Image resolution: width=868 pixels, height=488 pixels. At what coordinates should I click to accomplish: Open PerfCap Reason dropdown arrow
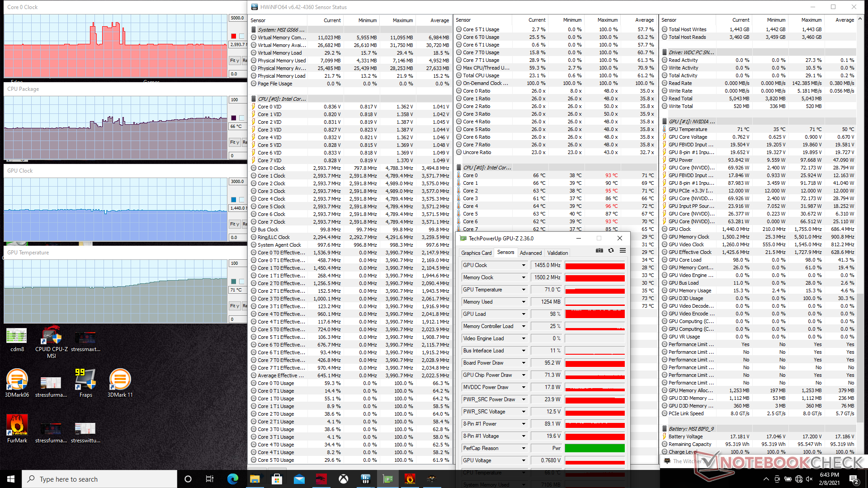tap(524, 448)
